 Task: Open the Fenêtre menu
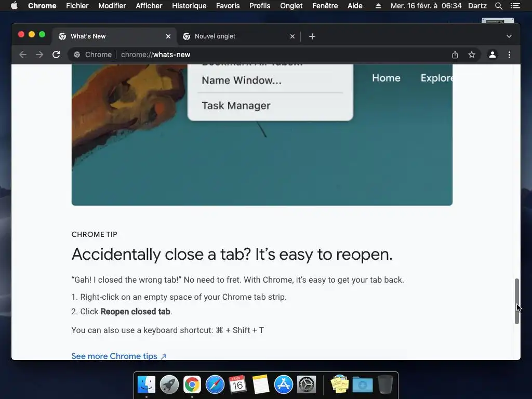[x=325, y=6]
